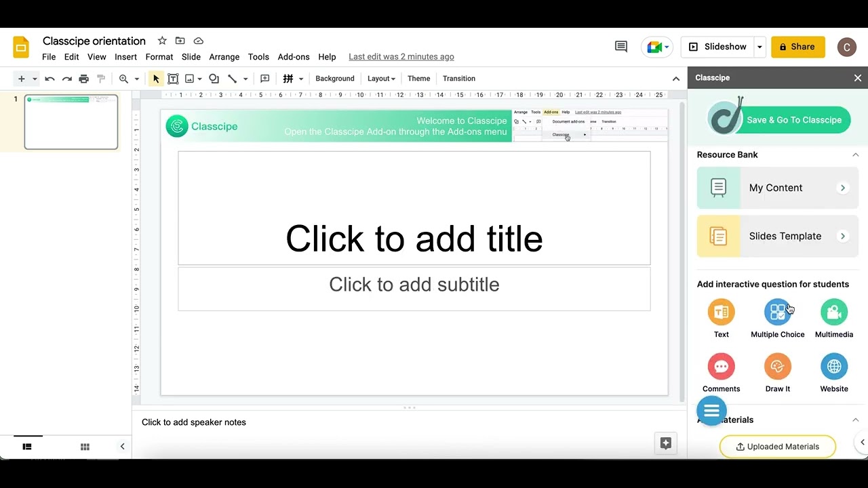868x488 pixels.
Task: Click to add speaker notes
Action: 194,422
